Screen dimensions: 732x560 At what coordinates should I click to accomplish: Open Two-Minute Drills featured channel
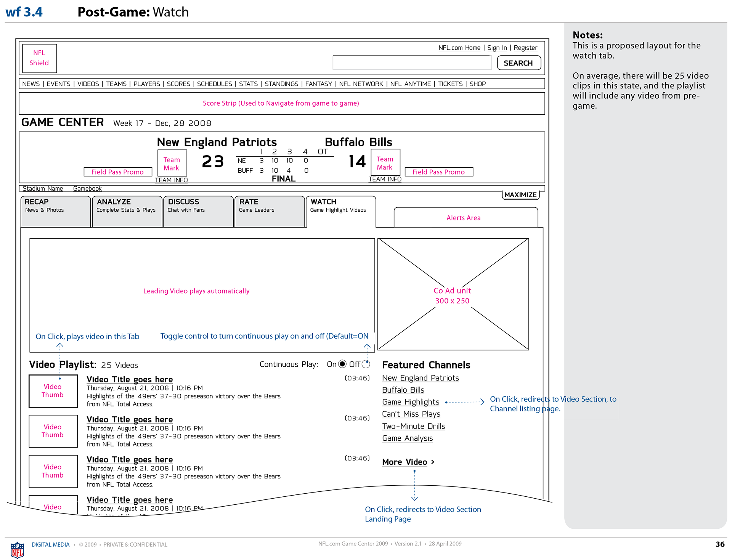414,426
